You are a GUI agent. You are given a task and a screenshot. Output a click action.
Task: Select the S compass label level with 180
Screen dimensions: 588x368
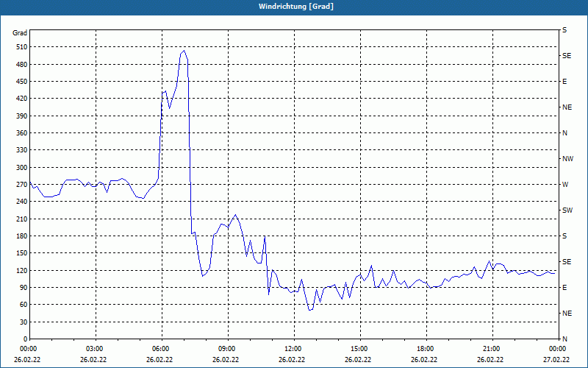click(564, 236)
